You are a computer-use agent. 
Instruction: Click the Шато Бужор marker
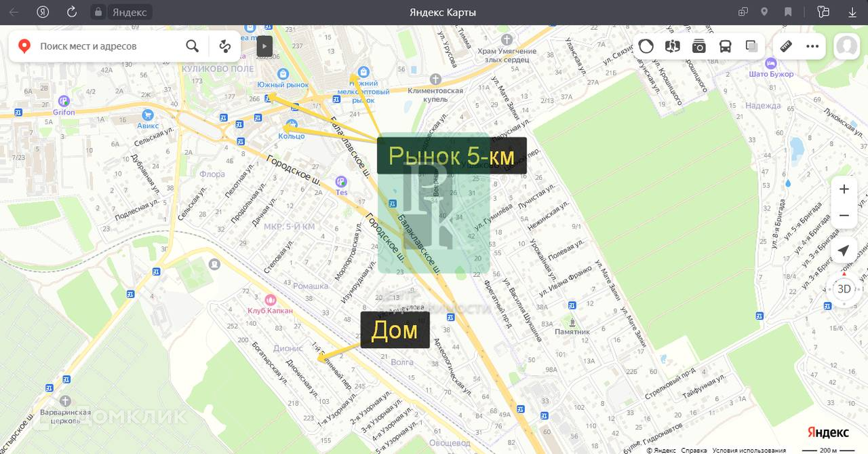pos(770,63)
